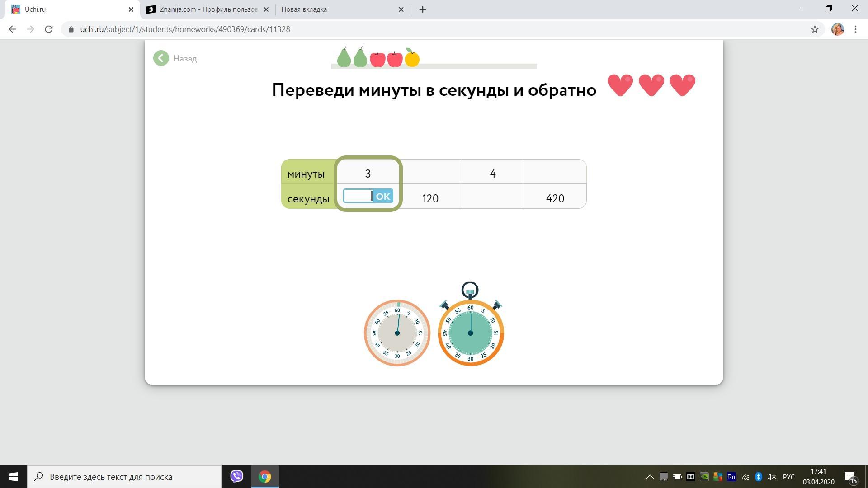The height and width of the screenshot is (488, 868).
Task: Open the Chrome three-dot menu
Action: tap(855, 29)
